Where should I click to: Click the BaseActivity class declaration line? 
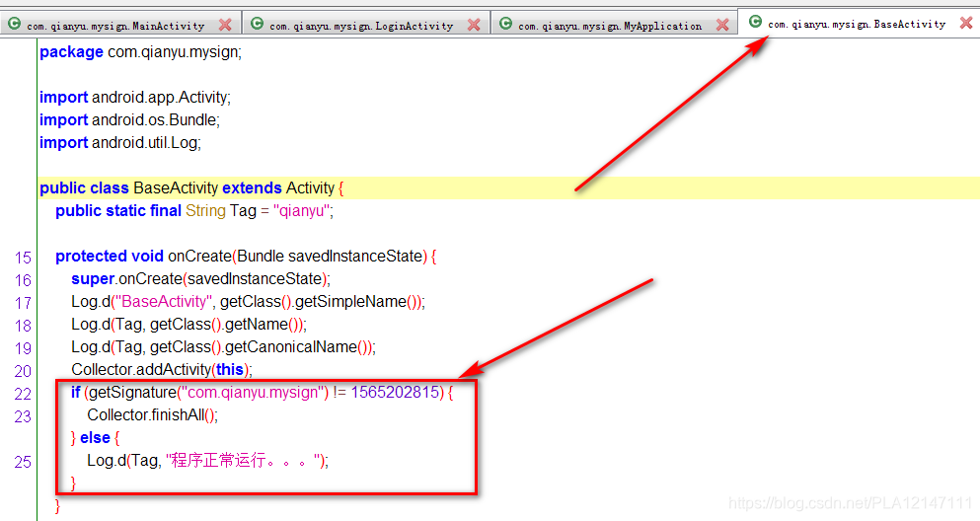point(191,188)
